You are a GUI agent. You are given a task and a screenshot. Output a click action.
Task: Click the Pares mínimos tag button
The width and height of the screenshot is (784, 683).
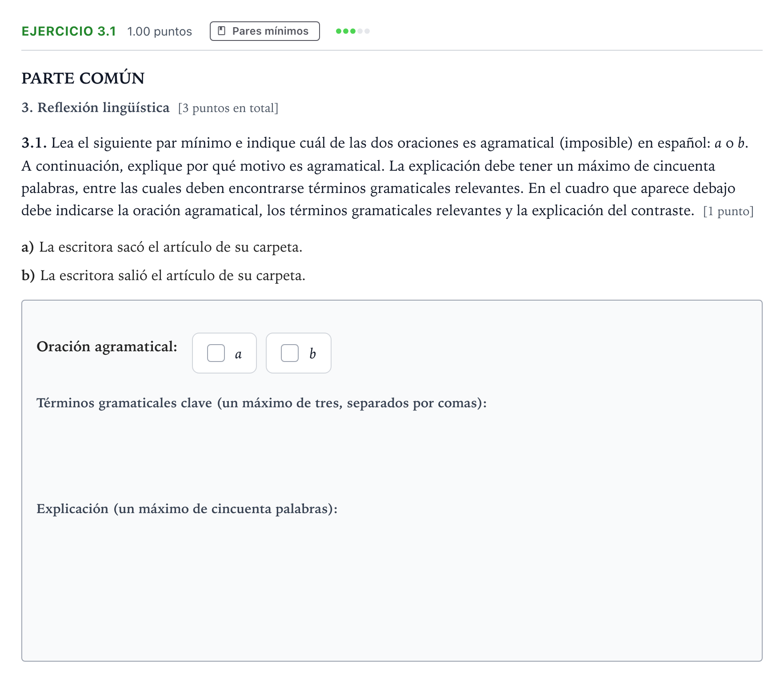tap(264, 31)
